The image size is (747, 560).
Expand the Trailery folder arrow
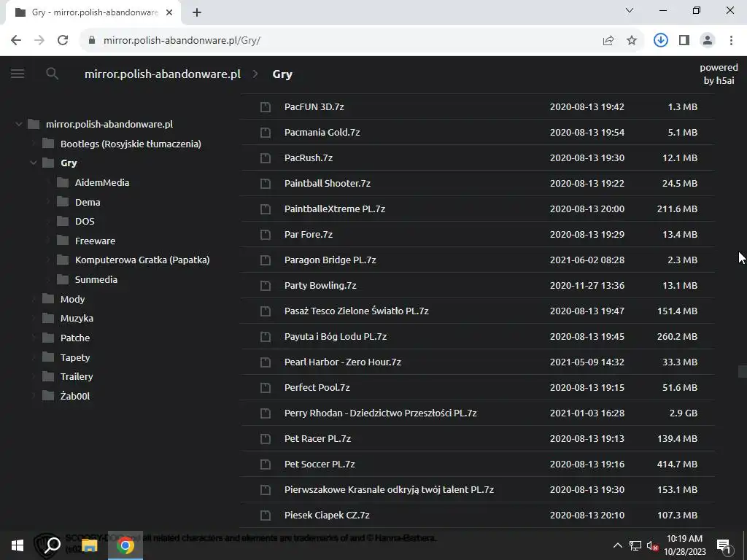[34, 376]
